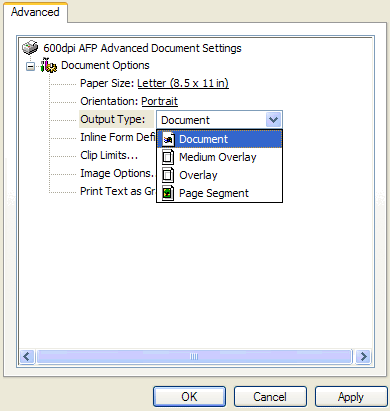Select Document in Output Type list
The height and width of the screenshot is (411, 390).
click(219, 139)
